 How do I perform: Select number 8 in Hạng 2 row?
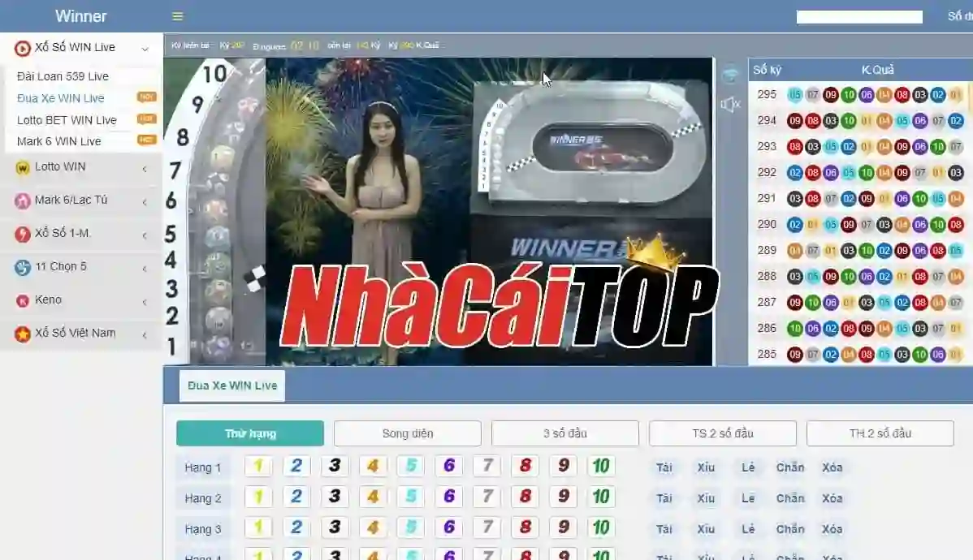pos(525,496)
